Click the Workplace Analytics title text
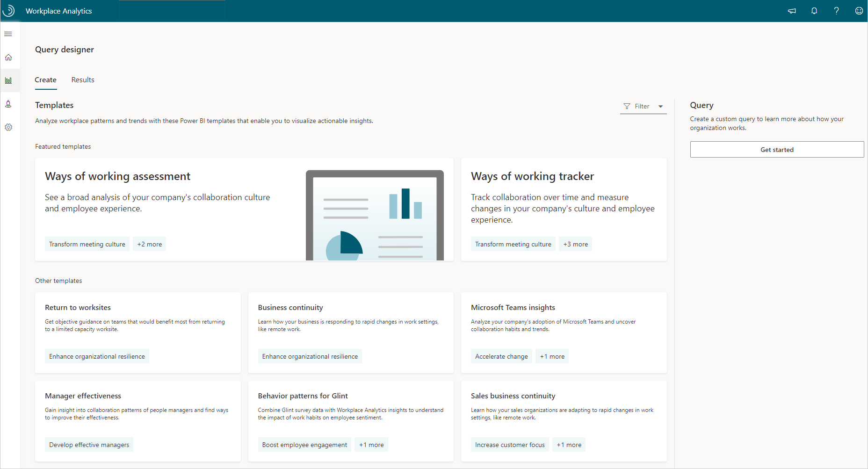 pos(59,11)
